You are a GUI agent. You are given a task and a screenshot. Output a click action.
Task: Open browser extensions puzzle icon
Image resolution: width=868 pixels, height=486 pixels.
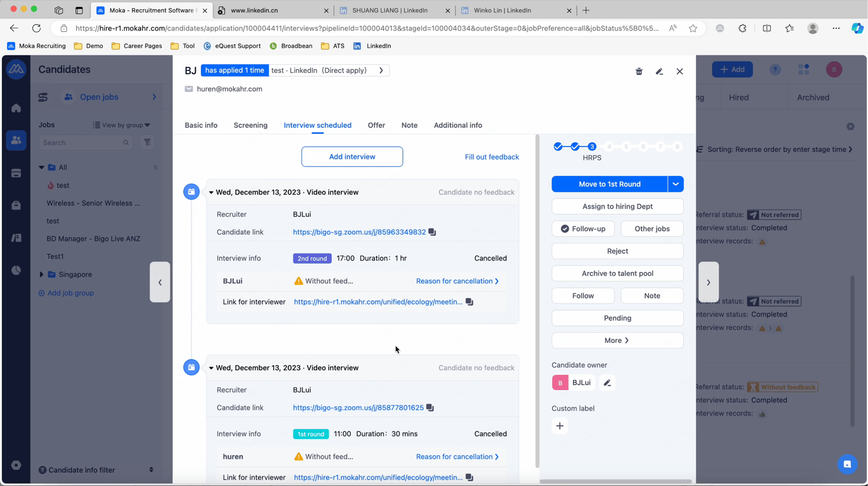coord(743,28)
